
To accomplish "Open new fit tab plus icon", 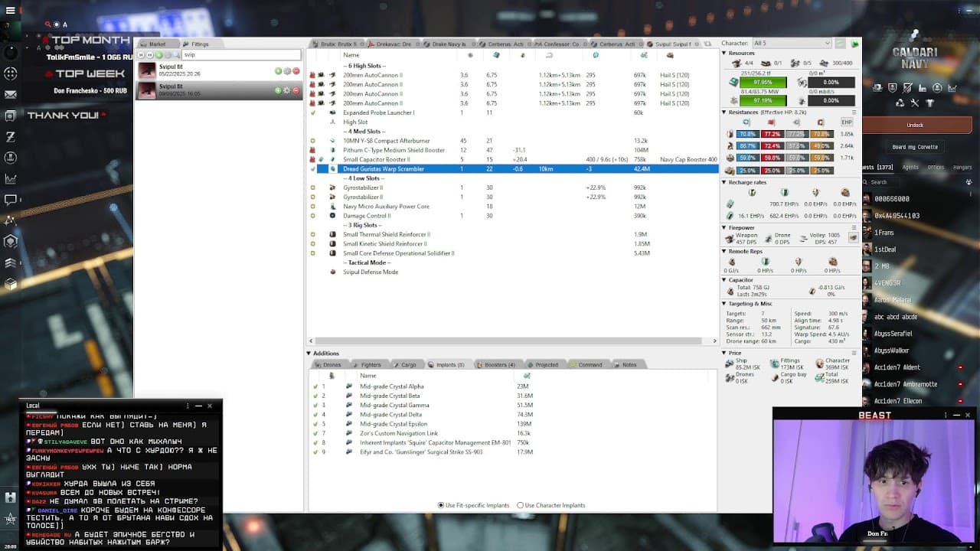I will click(x=707, y=44).
